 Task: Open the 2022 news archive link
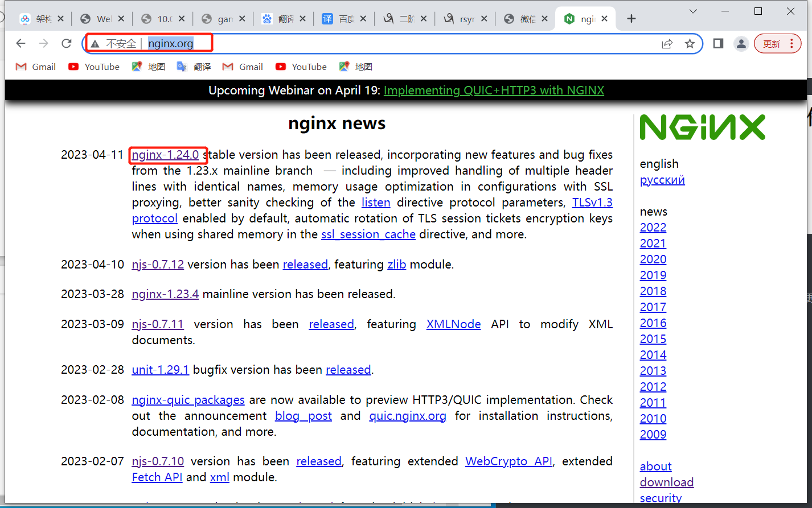(653, 228)
